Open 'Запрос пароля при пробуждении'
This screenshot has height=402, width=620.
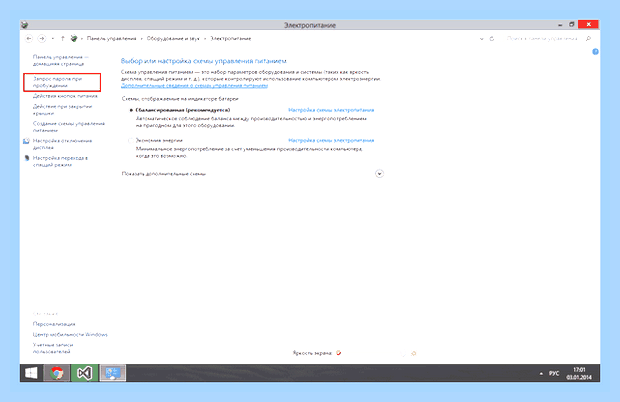click(57, 82)
